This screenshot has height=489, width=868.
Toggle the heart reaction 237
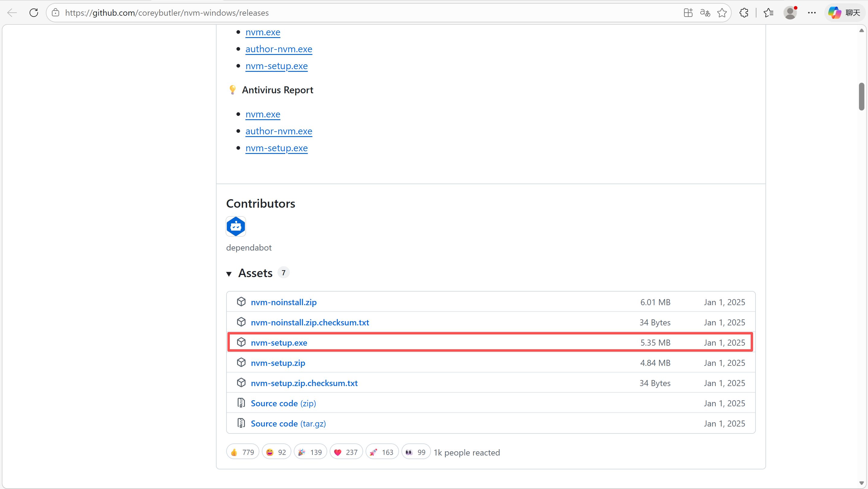pyautogui.click(x=346, y=452)
